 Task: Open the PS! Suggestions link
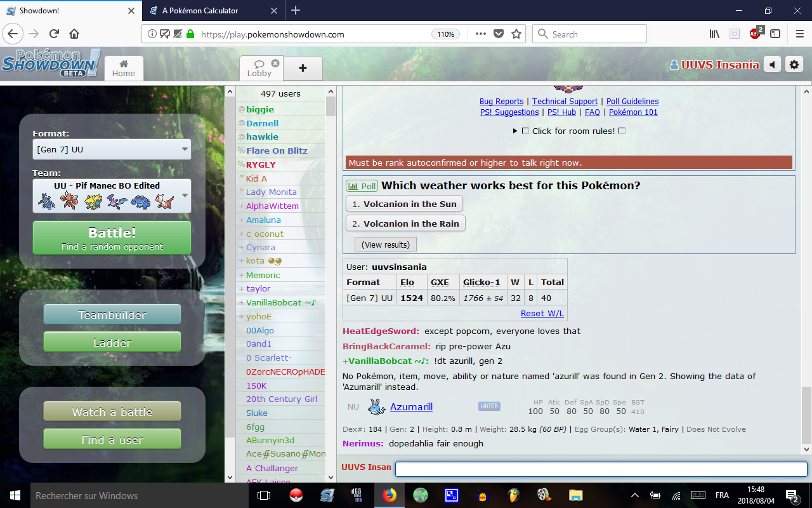509,112
